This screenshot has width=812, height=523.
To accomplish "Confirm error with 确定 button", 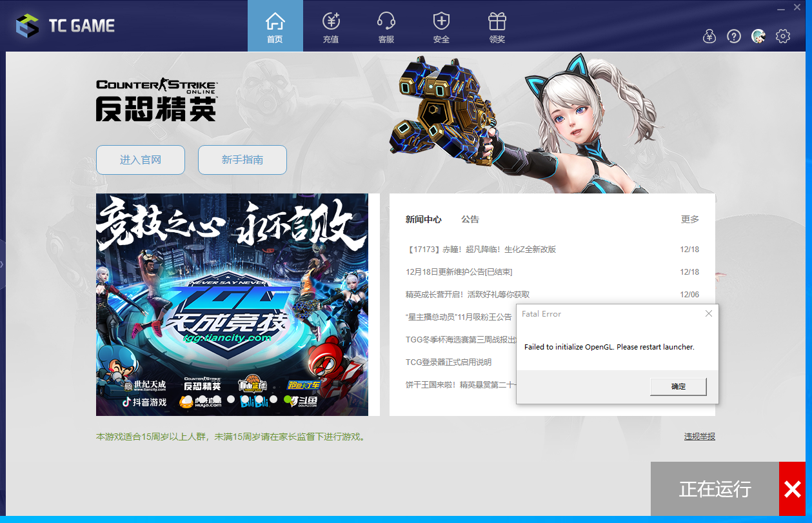I will [x=678, y=386].
